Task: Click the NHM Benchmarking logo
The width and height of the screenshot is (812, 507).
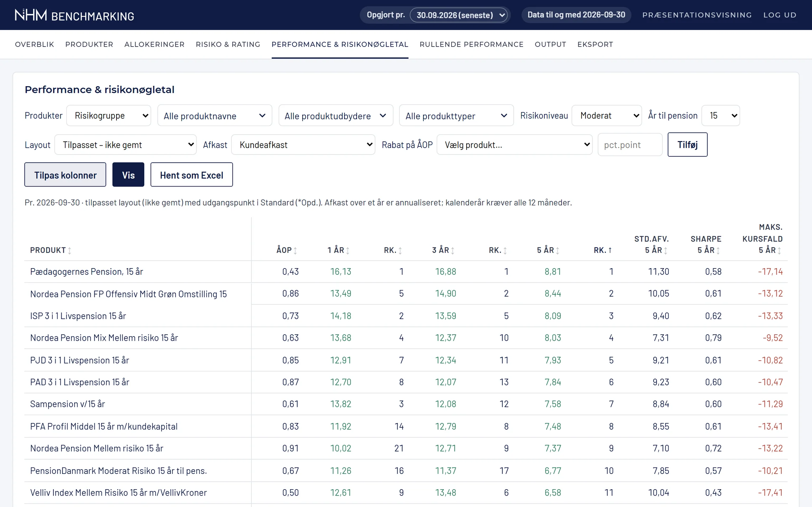Action: pos(74,15)
